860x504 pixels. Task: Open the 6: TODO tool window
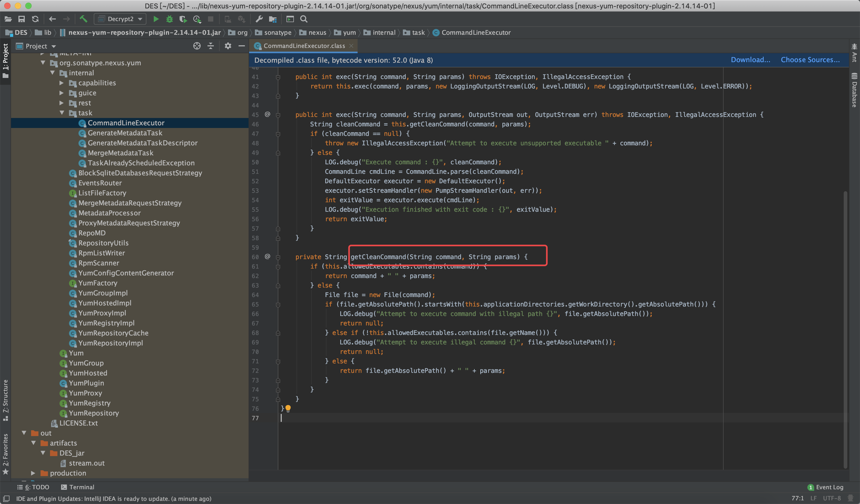click(x=33, y=487)
